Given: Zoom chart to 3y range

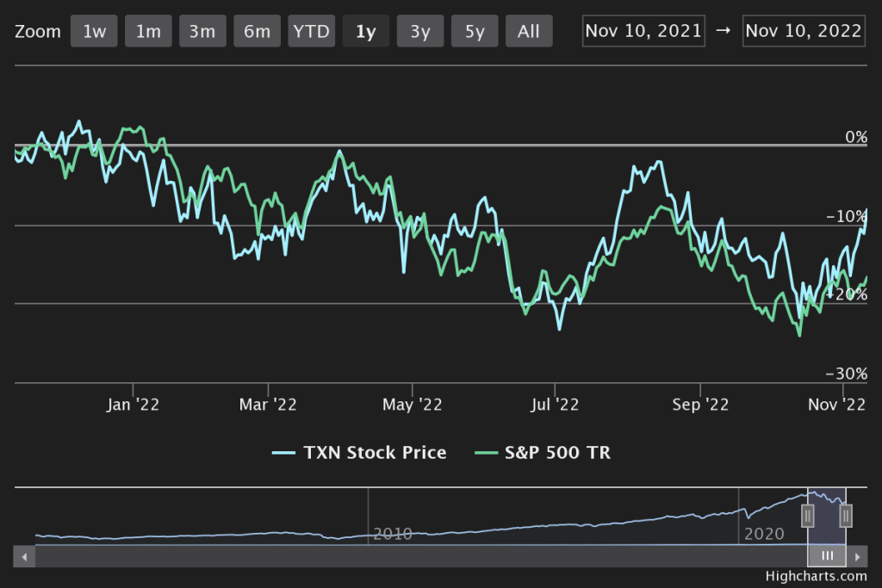Looking at the screenshot, I should (420, 32).
